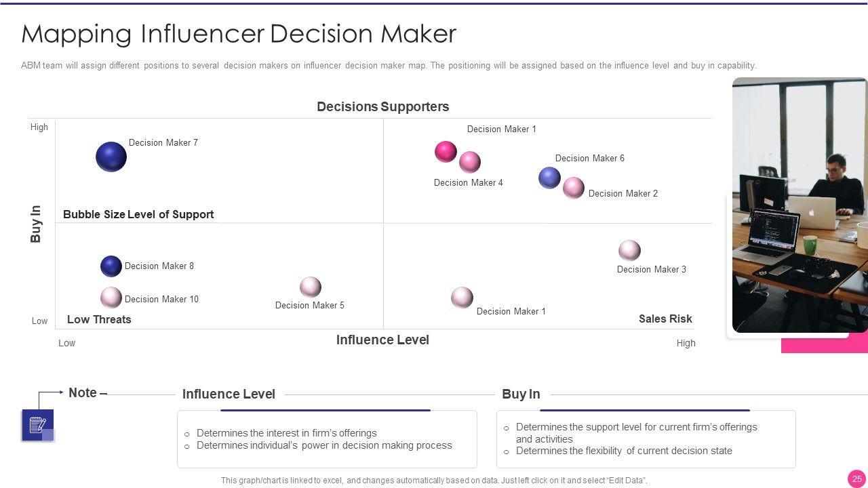This screenshot has height=488, width=868.
Task: Click the Decision Maker 5 bubble
Action: [x=311, y=287]
